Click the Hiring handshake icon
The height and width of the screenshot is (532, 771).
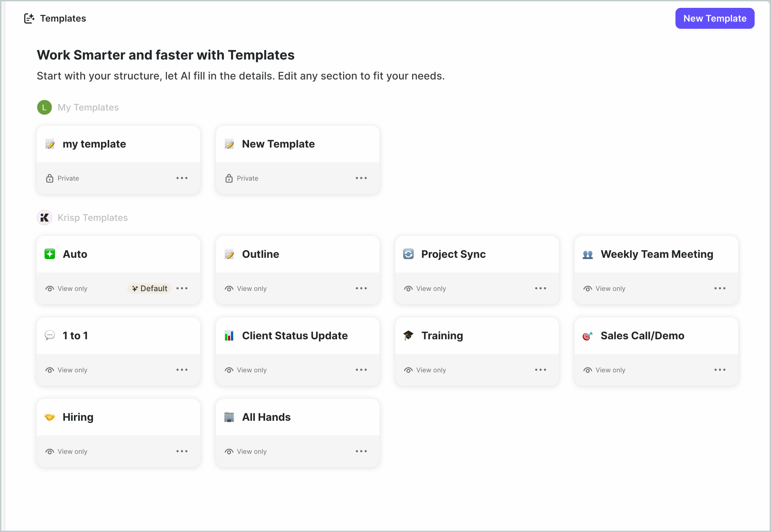click(x=50, y=417)
